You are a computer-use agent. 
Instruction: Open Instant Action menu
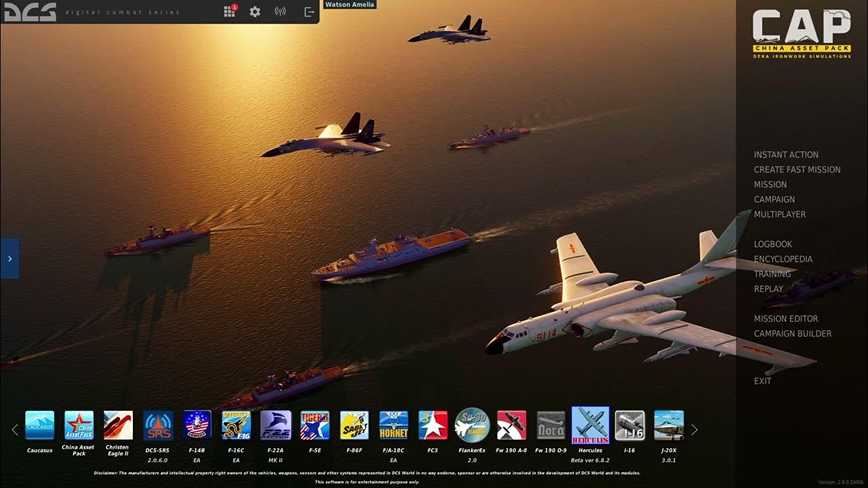coord(786,155)
